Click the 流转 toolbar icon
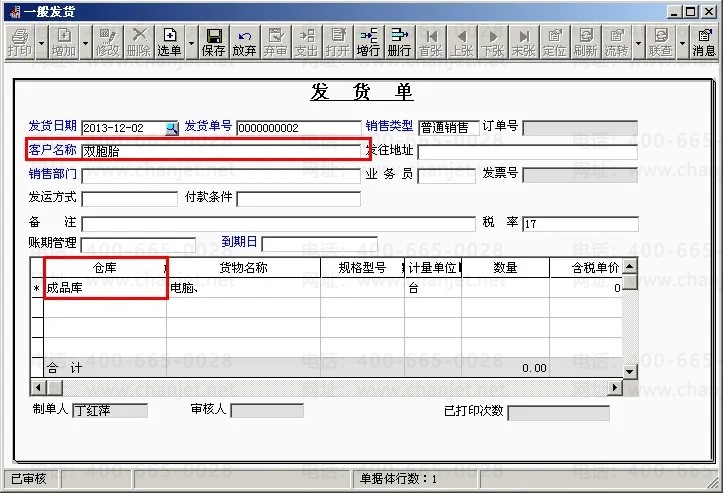723x493 pixels. click(x=616, y=42)
